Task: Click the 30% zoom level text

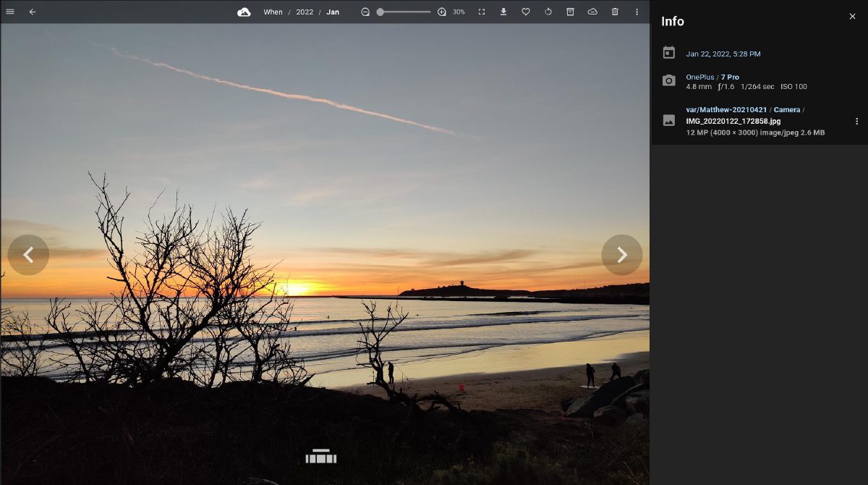Action: (x=459, y=12)
